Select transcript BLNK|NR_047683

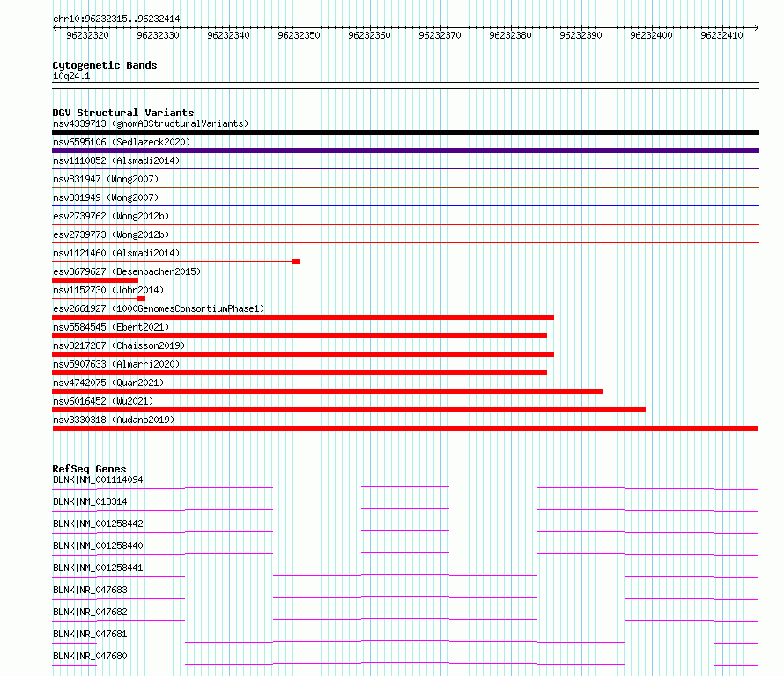coord(90,590)
